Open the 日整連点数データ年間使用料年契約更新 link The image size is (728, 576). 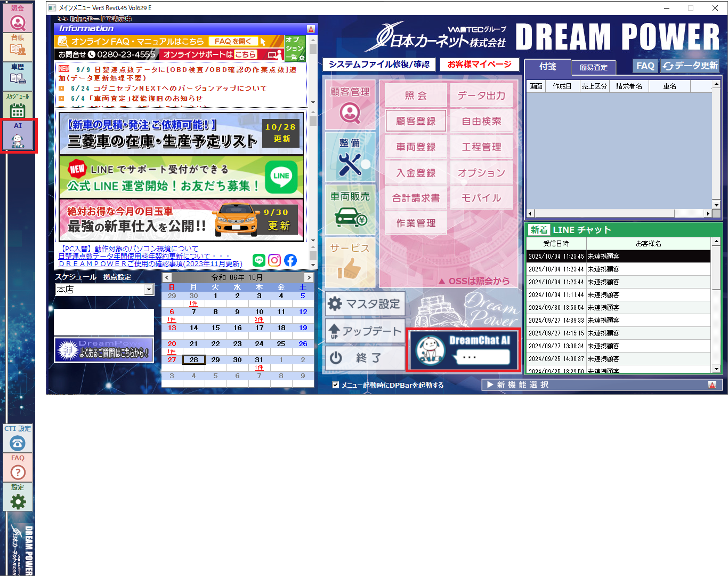pos(144,256)
